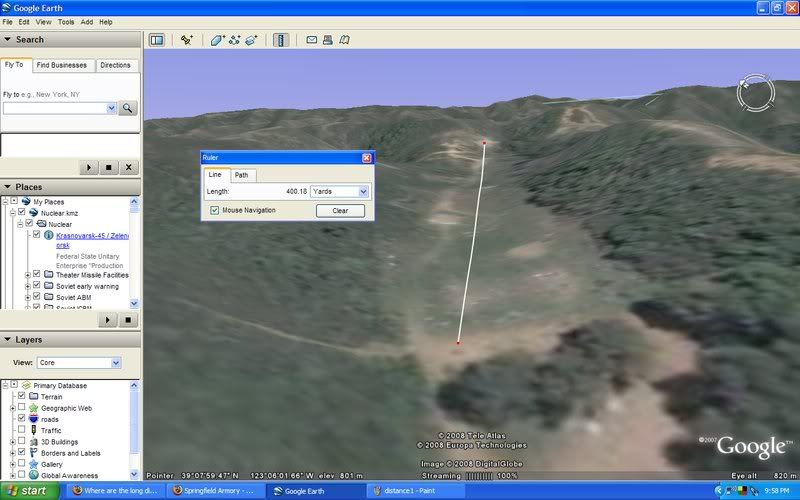Image resolution: width=800 pixels, height=500 pixels.
Task: Click the Clear button in Ruler
Action: (340, 211)
